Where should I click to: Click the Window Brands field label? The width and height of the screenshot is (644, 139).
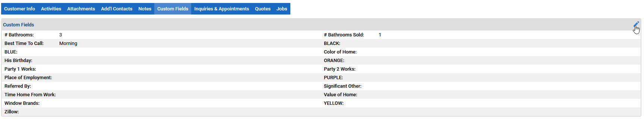tap(22, 103)
